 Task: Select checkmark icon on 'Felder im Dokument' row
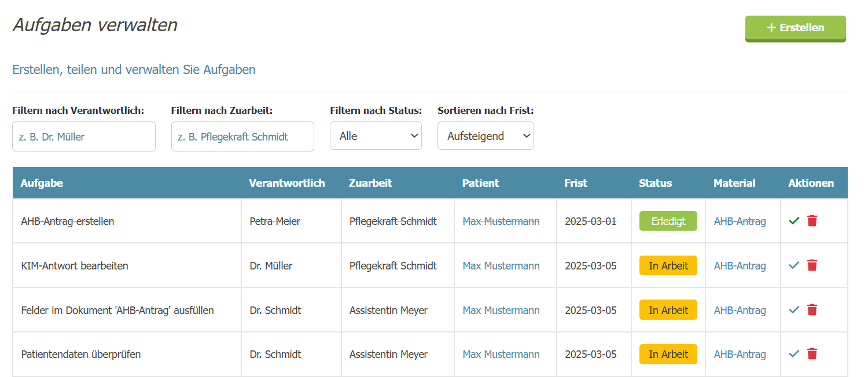coord(794,309)
